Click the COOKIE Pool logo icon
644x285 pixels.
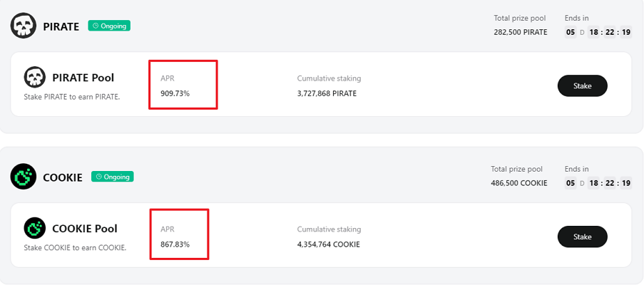tap(34, 228)
